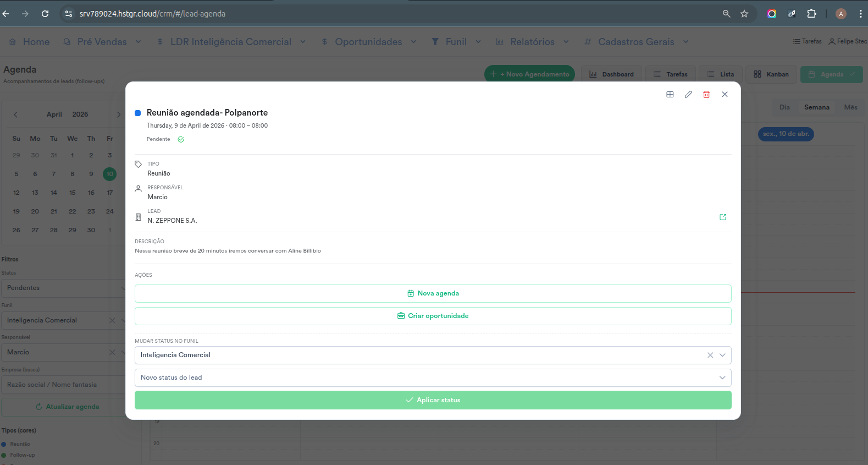Screen dimensions: 868x465
Task: Open the Oportunidades menu
Action: [369, 42]
